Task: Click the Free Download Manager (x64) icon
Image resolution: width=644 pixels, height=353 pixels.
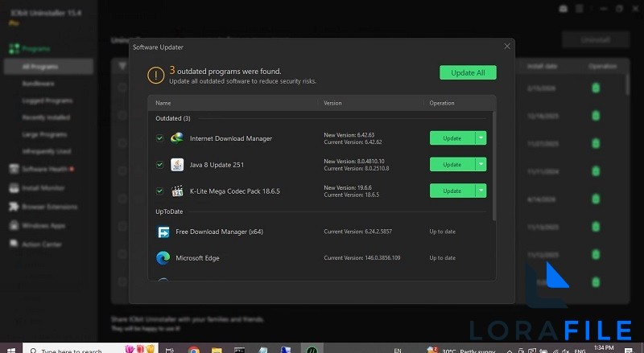Action: [x=163, y=232]
